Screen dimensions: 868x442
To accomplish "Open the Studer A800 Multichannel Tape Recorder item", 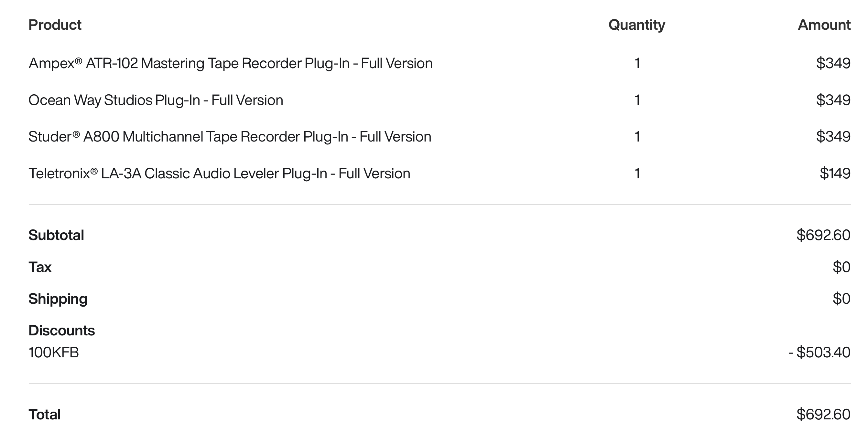I will [x=230, y=137].
